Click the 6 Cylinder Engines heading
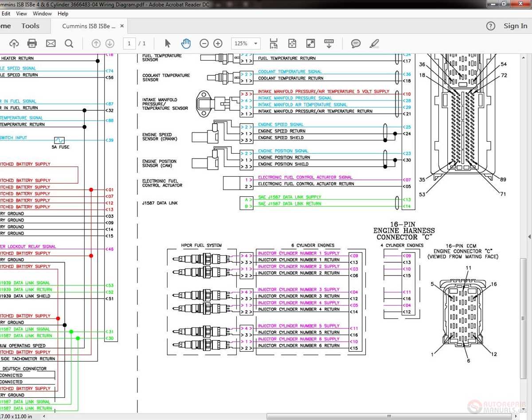The height and width of the screenshot is (420, 532). pos(313,245)
